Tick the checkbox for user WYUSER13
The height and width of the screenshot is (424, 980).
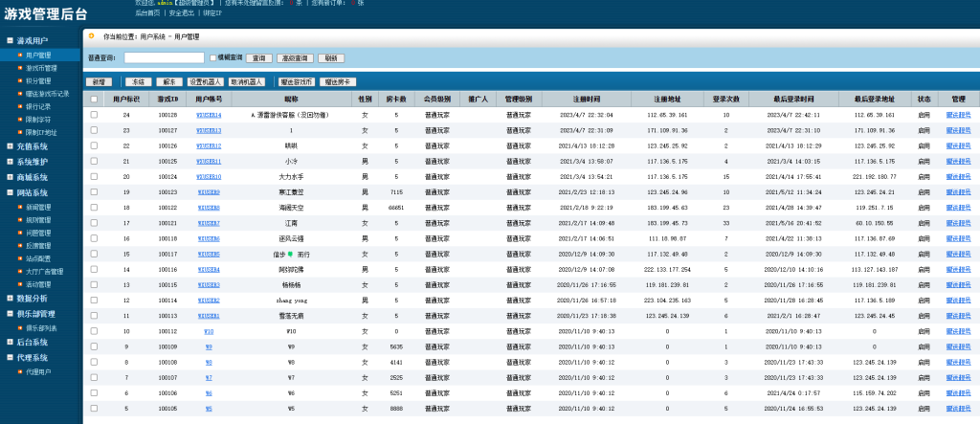tap(94, 130)
